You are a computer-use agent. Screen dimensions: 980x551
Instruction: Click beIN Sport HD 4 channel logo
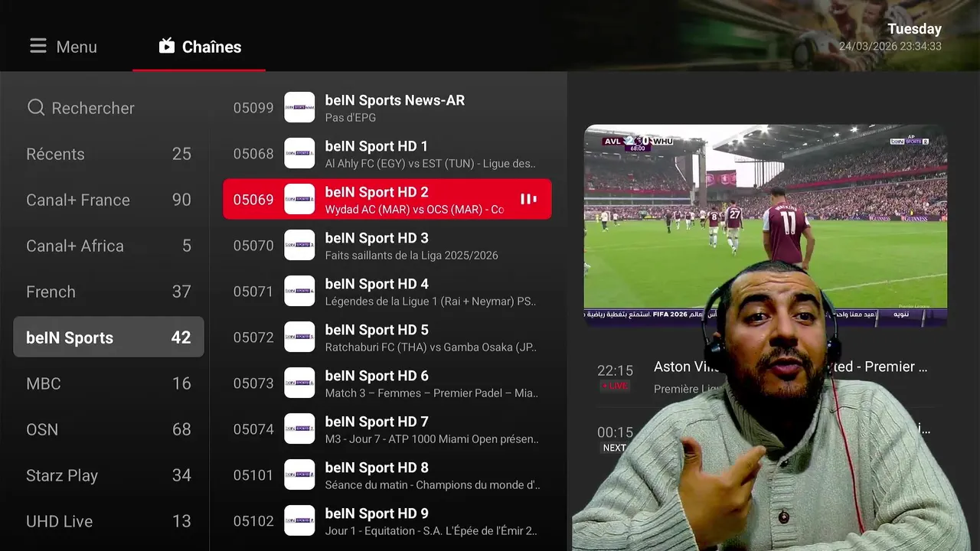299,292
